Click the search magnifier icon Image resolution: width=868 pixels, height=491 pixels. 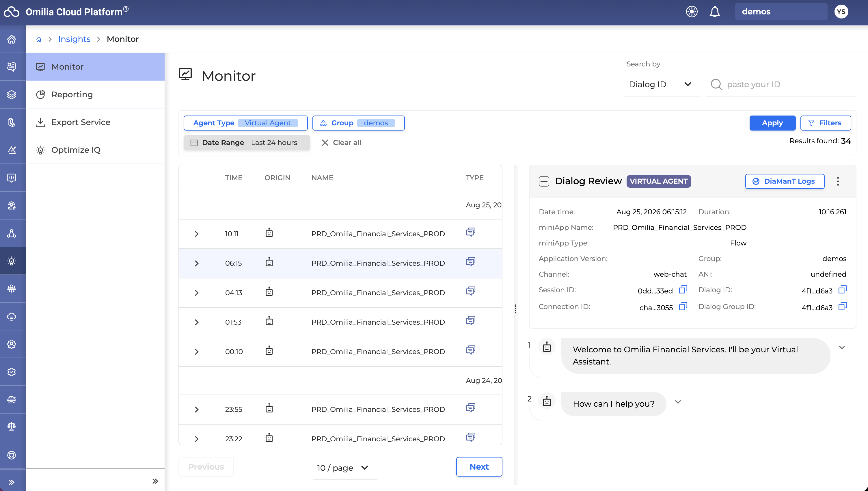(x=716, y=84)
